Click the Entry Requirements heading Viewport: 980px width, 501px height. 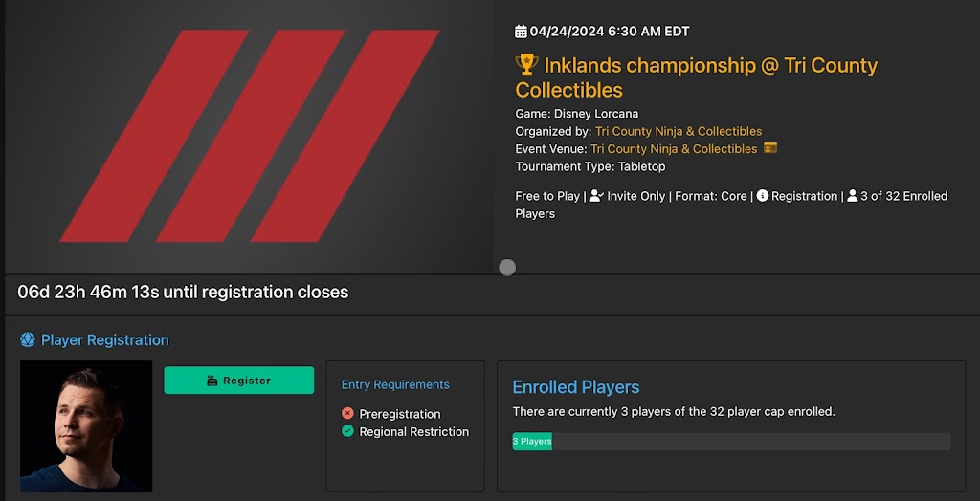[x=395, y=384]
